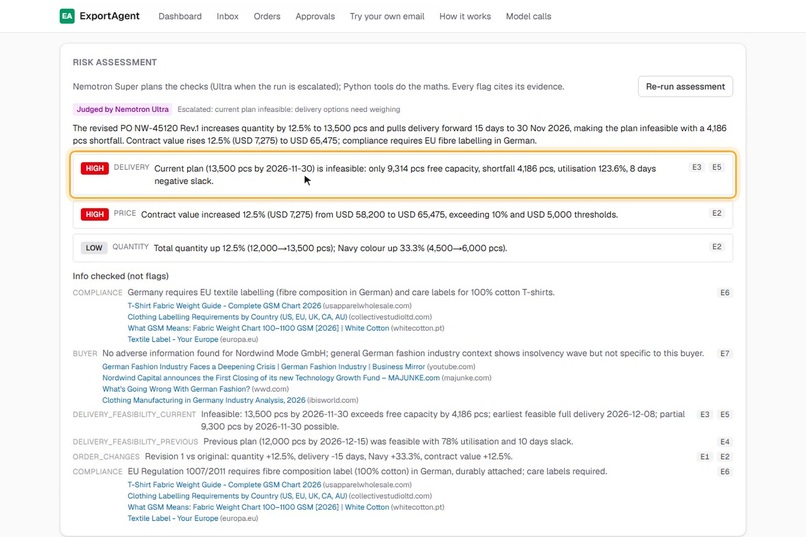This screenshot has width=806, height=537.
Task: Open evidence E6 on EU Regulation 1007/2011 row
Action: [725, 471]
